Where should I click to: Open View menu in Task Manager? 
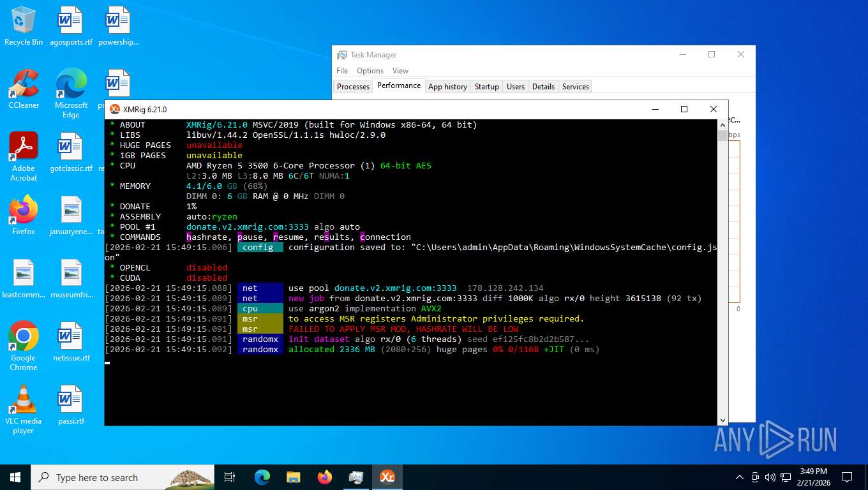tap(400, 71)
